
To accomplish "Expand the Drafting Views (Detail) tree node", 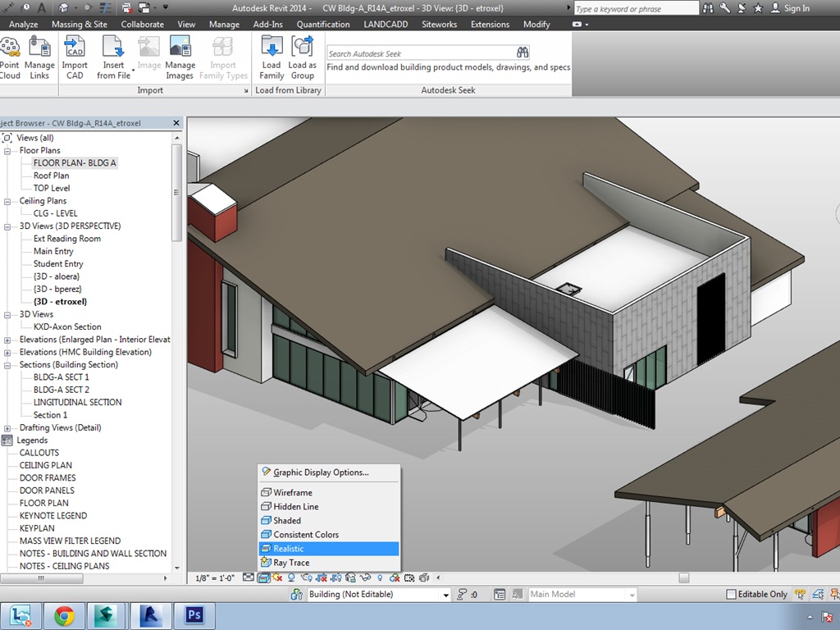I will tap(7, 428).
